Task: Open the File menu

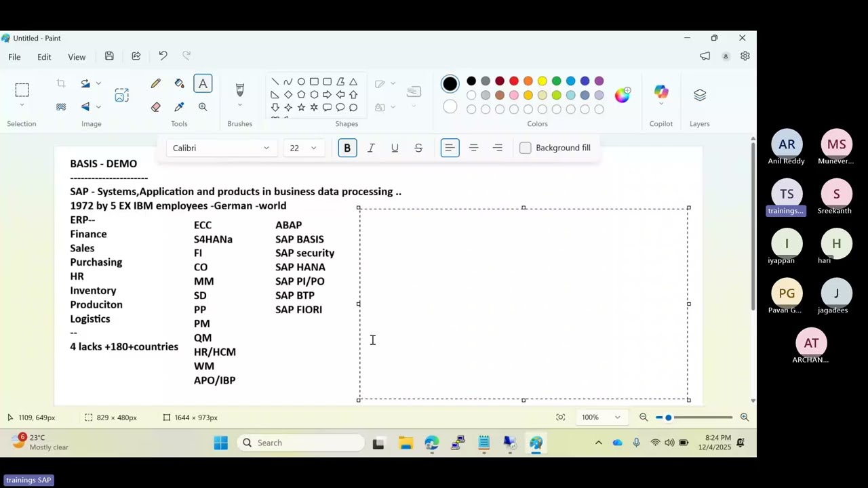Action: [14, 57]
